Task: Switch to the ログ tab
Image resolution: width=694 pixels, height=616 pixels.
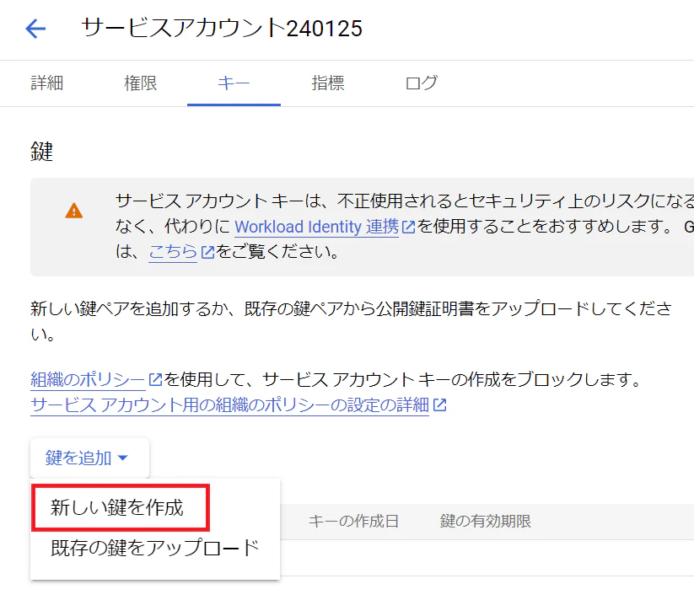Action: [421, 83]
